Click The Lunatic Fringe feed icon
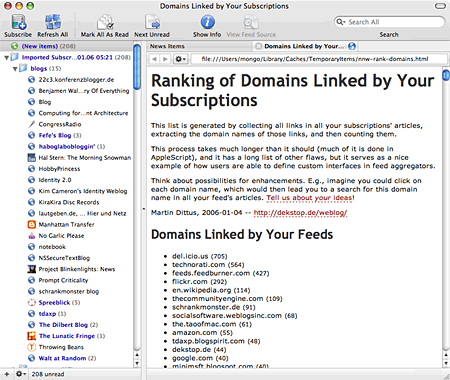This screenshot has height=380, width=450. point(31,336)
